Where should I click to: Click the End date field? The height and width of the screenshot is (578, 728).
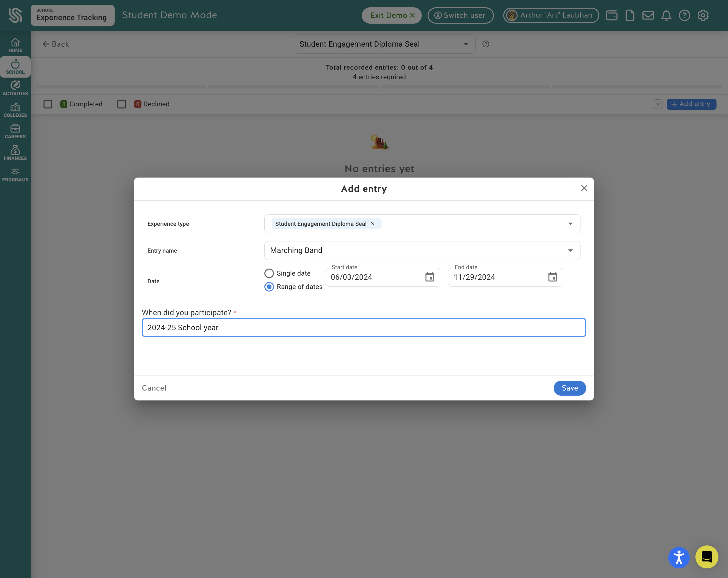pos(505,277)
